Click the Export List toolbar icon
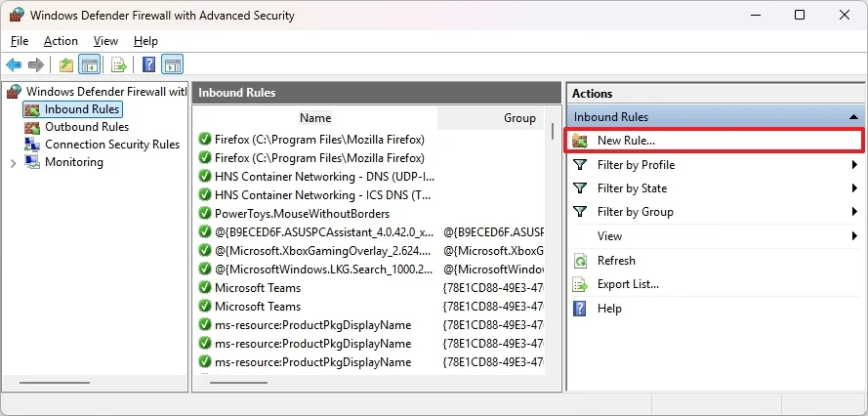Viewport: 868px width, 416px height. [x=119, y=64]
